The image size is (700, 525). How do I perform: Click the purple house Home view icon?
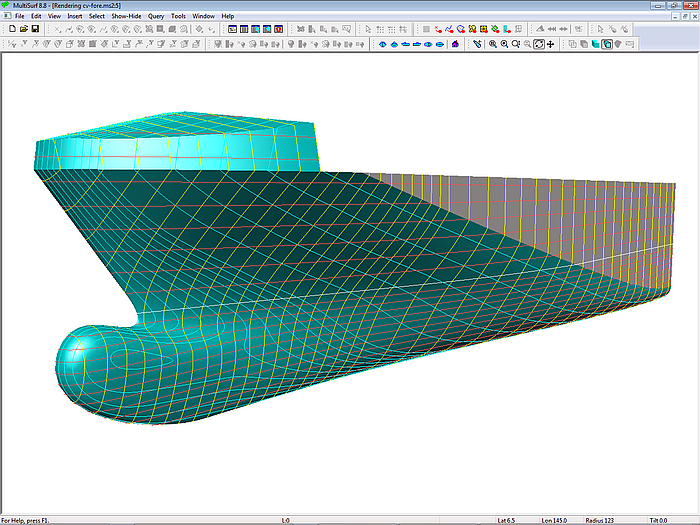coord(455,44)
